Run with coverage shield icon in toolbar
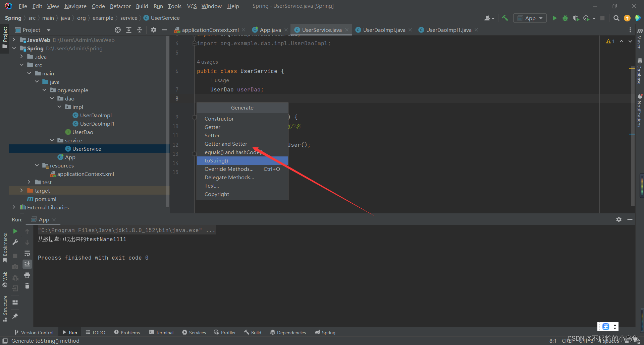Image resolution: width=644 pixels, height=345 pixels. [x=576, y=18]
